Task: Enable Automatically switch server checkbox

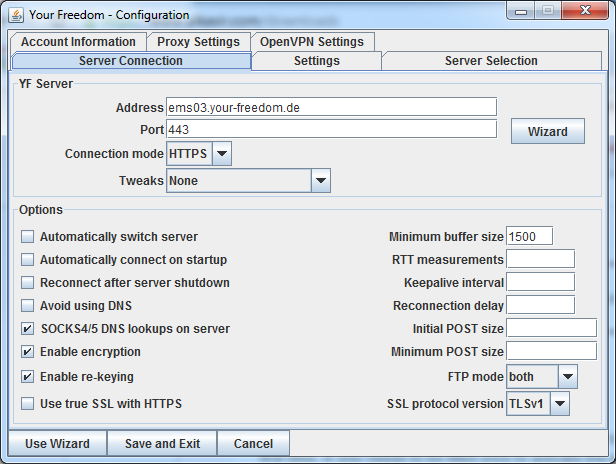Action: coord(27,237)
